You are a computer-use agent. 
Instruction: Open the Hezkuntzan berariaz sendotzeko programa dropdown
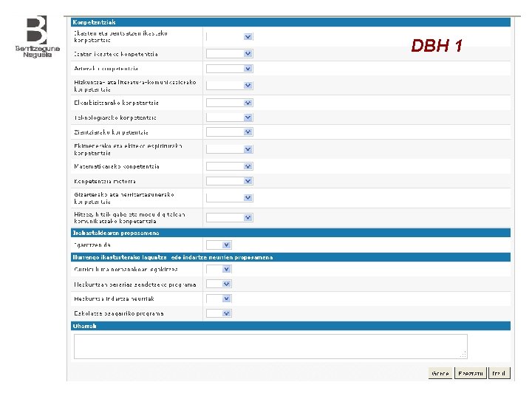(219, 284)
